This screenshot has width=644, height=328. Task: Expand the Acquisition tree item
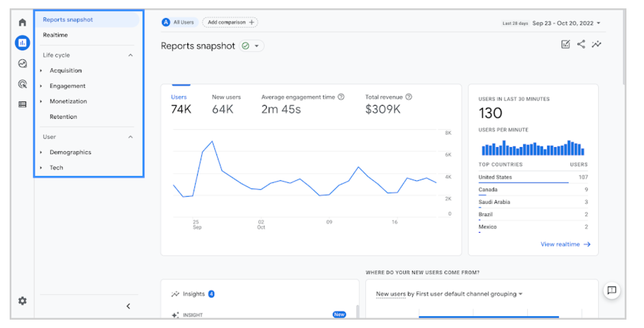41,70
